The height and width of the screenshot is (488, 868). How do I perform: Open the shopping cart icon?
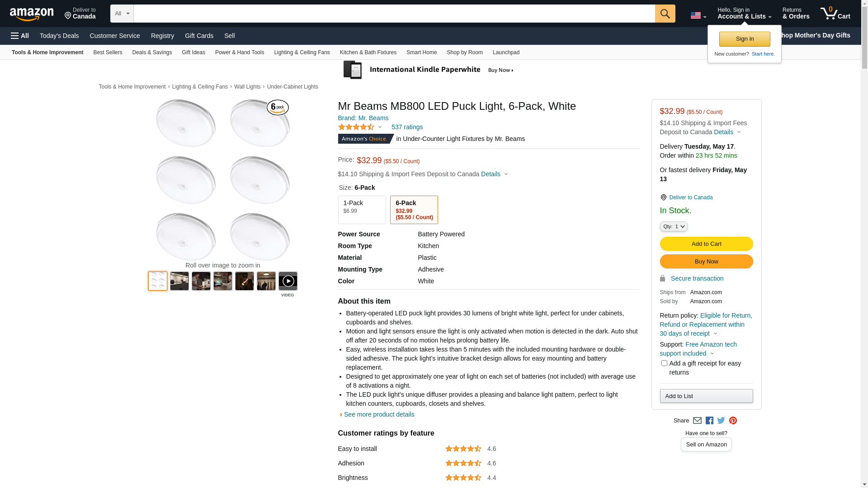pyautogui.click(x=835, y=14)
